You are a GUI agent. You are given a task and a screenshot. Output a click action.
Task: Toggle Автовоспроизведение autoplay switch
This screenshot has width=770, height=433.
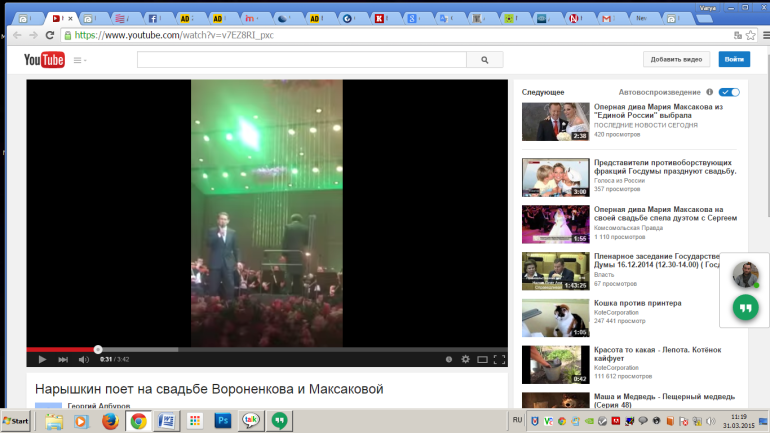coord(729,92)
